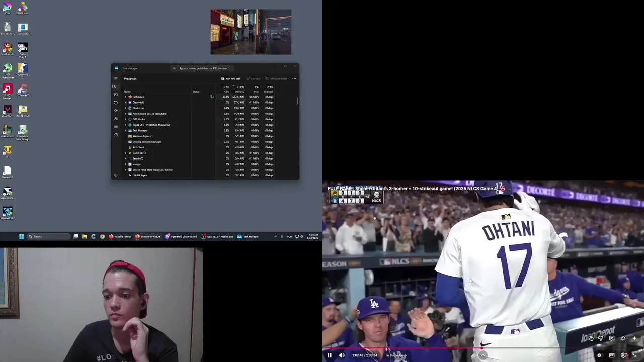Open MSI Afterburner desktop shortcut
Image resolution: width=644 pixels, height=362 pixels.
[7, 70]
